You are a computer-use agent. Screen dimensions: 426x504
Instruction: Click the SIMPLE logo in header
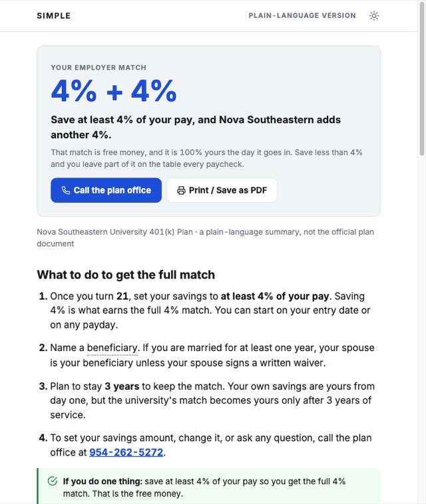click(54, 16)
